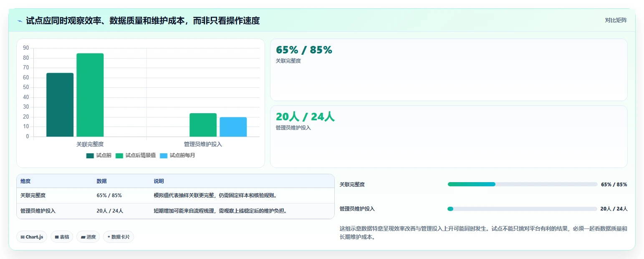Click the 数据卡片 tag chip
644x259 pixels.
coord(119,237)
